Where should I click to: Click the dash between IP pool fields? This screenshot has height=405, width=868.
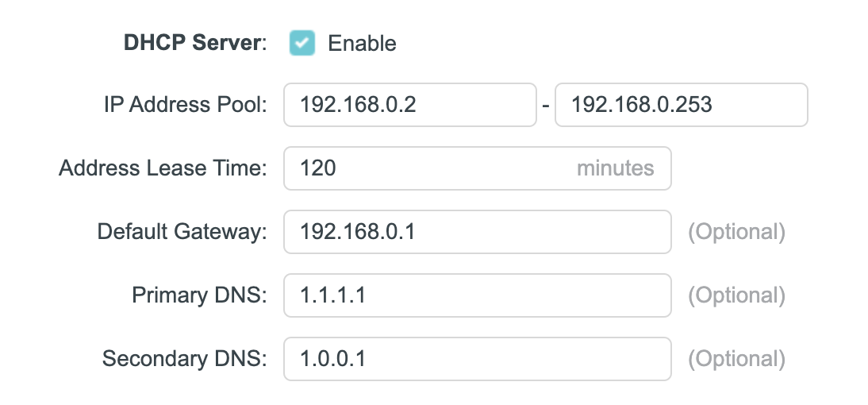[x=546, y=106]
